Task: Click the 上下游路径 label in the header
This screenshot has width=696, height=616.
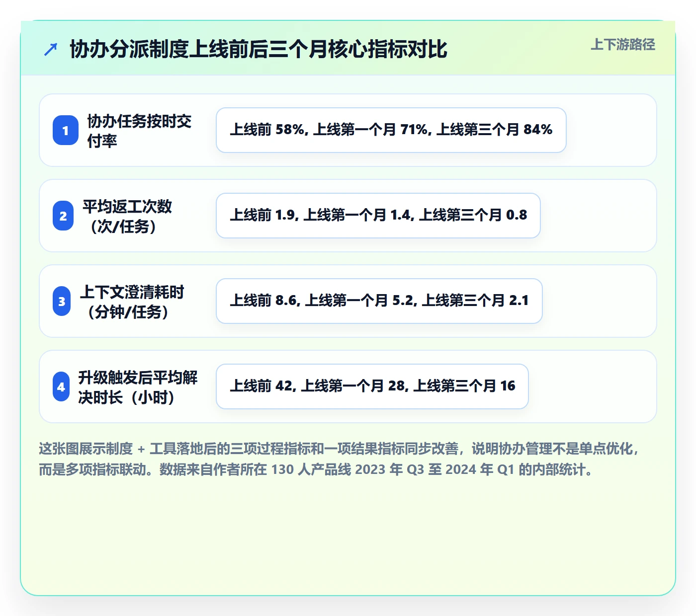Action: pyautogui.click(x=623, y=45)
